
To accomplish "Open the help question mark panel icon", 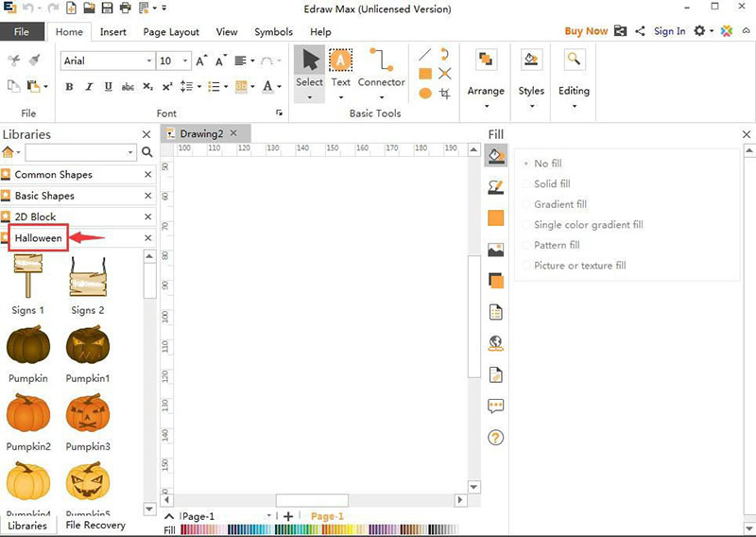I will pyautogui.click(x=495, y=437).
